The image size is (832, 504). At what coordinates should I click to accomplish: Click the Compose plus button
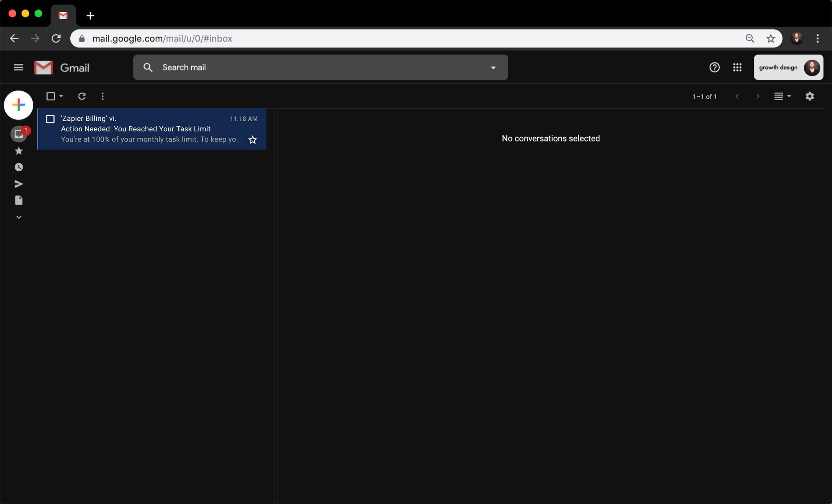point(18,105)
